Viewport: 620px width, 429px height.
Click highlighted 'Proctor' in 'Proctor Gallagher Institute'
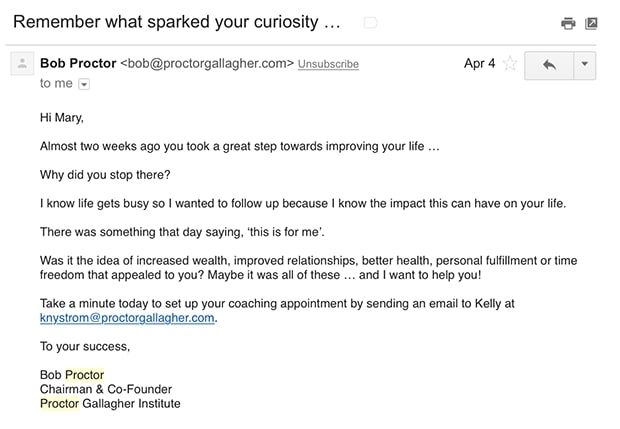tap(59, 404)
